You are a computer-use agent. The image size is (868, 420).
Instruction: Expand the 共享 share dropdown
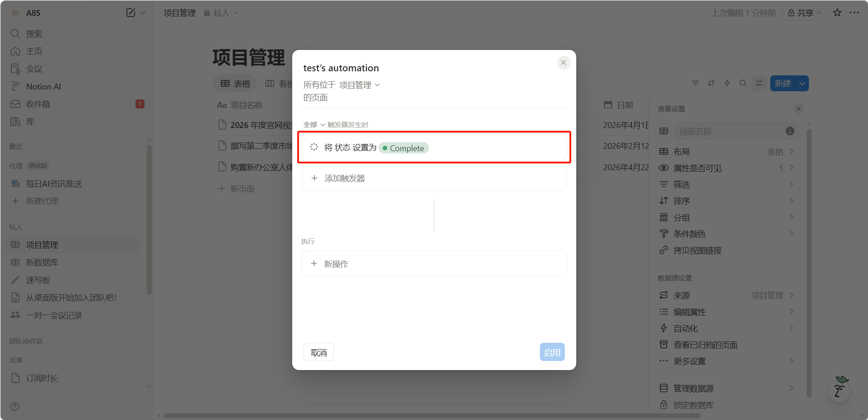[x=805, y=13]
